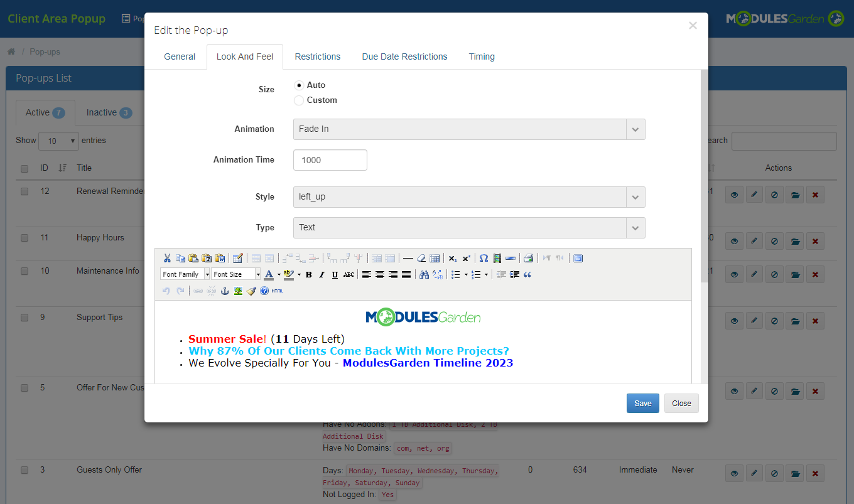This screenshot has width=854, height=504.
Task: Switch to the Due Date Restrictions tab
Action: [x=404, y=56]
